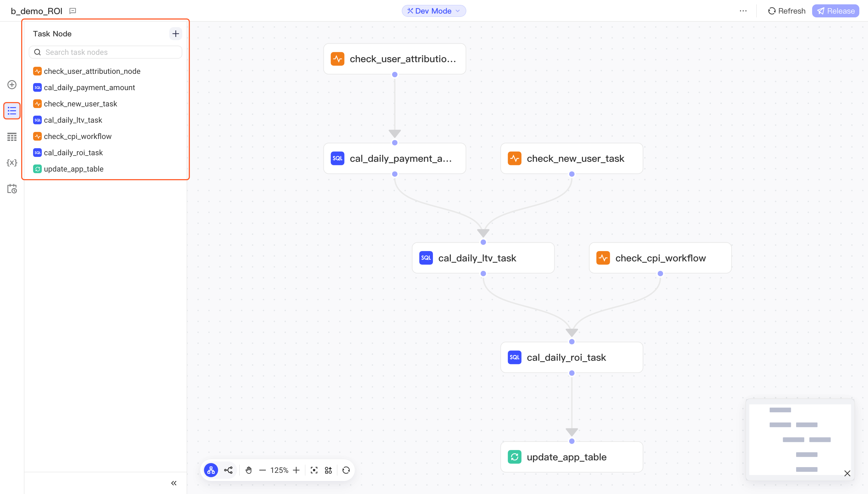Activate the hand pan tool
The image size is (868, 494).
click(x=248, y=470)
